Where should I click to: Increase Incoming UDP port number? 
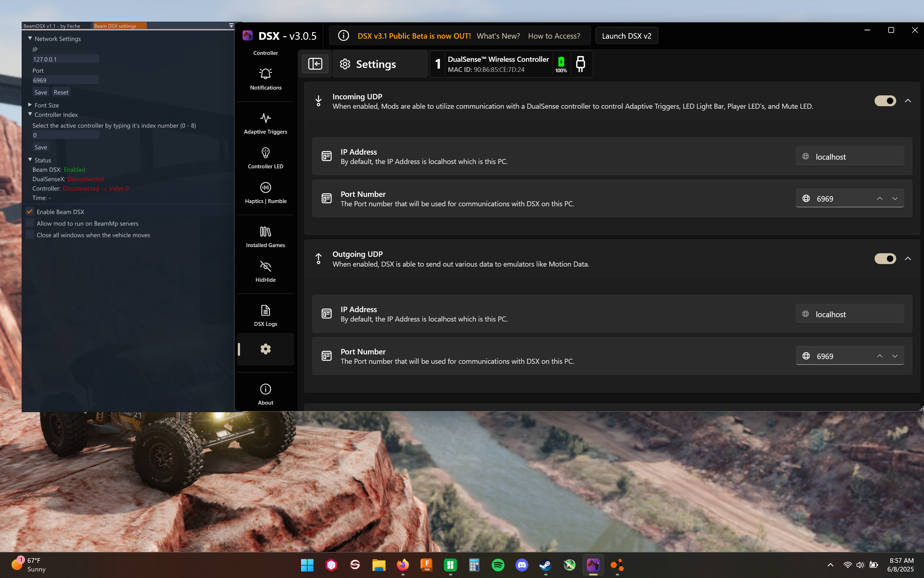[x=880, y=198]
